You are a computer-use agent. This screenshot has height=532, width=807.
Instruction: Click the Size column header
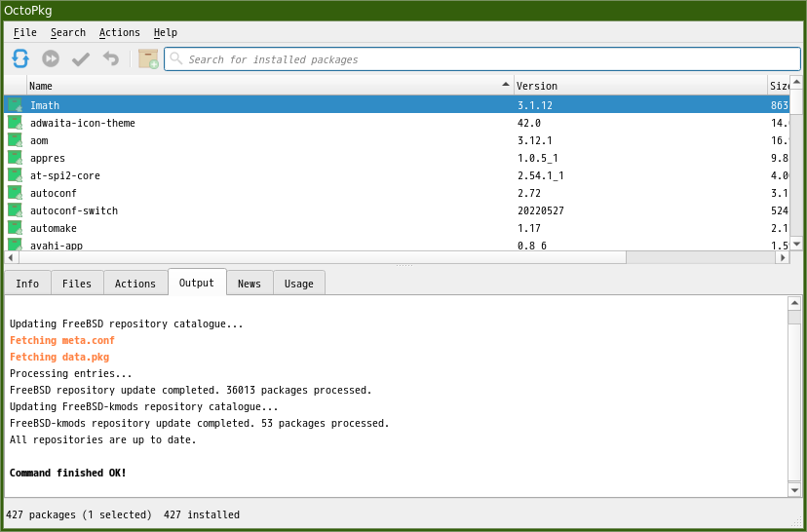(x=778, y=86)
